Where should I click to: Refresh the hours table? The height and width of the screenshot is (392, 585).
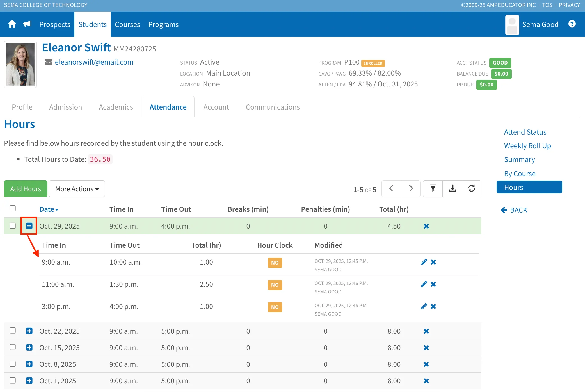click(x=472, y=188)
